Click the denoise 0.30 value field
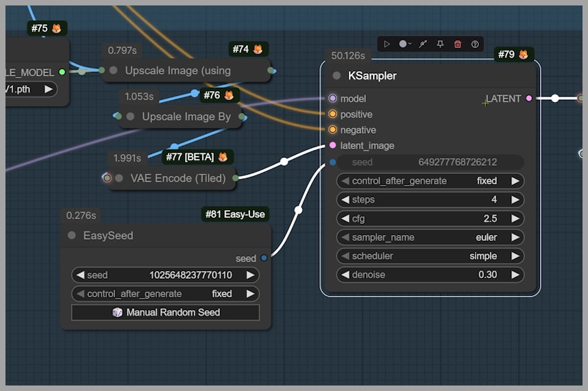588x391 pixels. tap(430, 275)
